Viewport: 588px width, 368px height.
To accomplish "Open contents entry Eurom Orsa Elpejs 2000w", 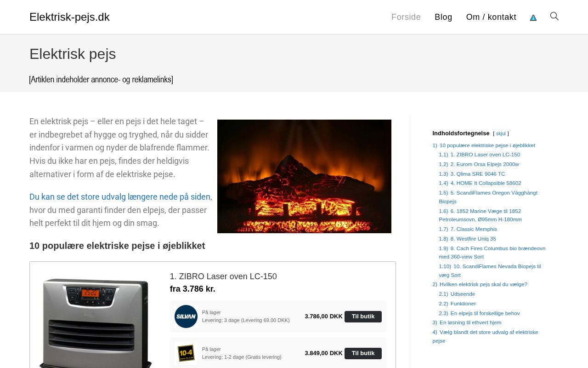I will point(479,164).
